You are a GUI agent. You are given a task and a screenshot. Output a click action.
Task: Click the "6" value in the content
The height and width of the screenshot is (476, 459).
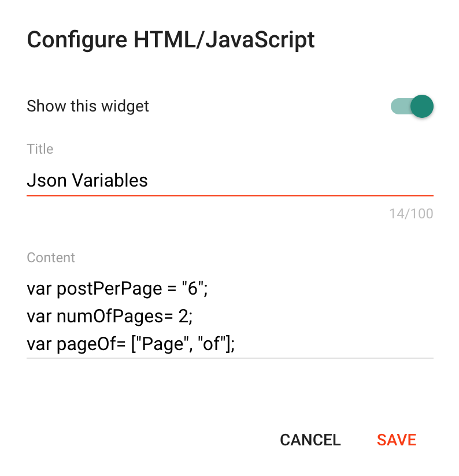193,288
